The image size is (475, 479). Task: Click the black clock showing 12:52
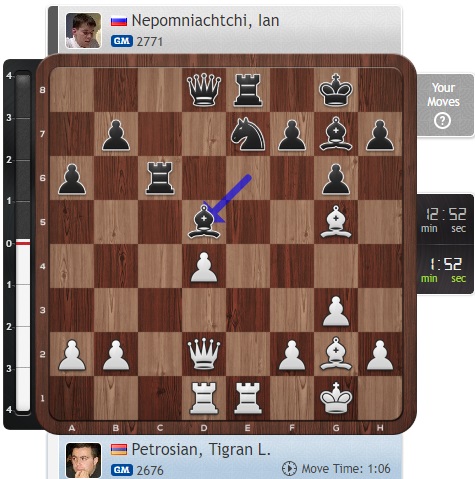(445, 220)
